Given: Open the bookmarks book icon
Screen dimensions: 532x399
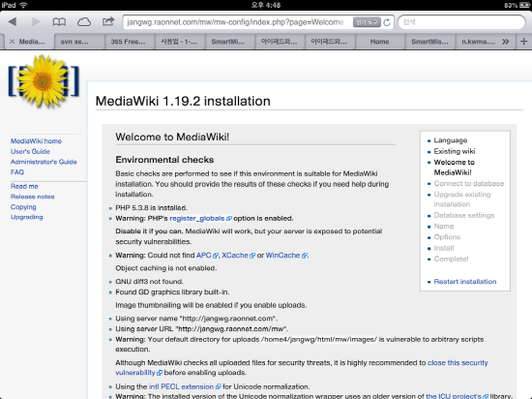Looking at the screenshot, I should tap(59, 22).
